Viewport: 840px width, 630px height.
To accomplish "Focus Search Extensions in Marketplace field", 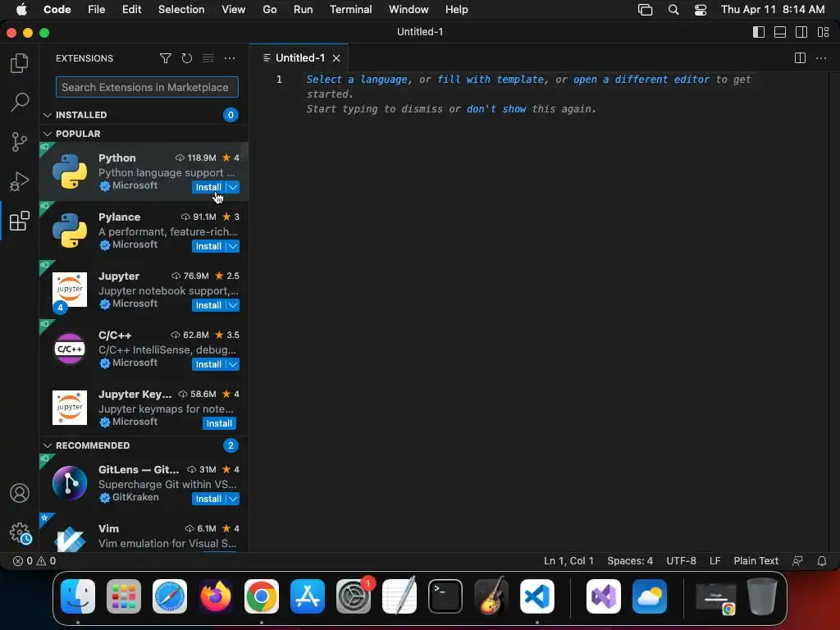I will coord(147,87).
